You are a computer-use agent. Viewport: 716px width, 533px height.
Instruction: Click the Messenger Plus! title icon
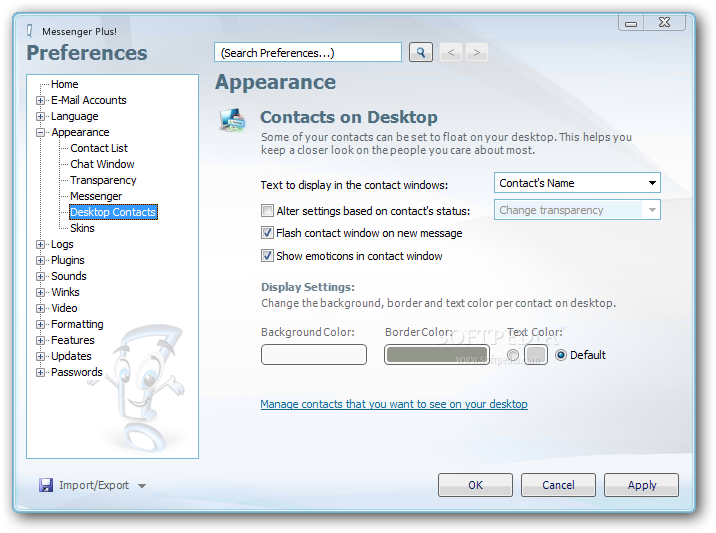[30, 31]
